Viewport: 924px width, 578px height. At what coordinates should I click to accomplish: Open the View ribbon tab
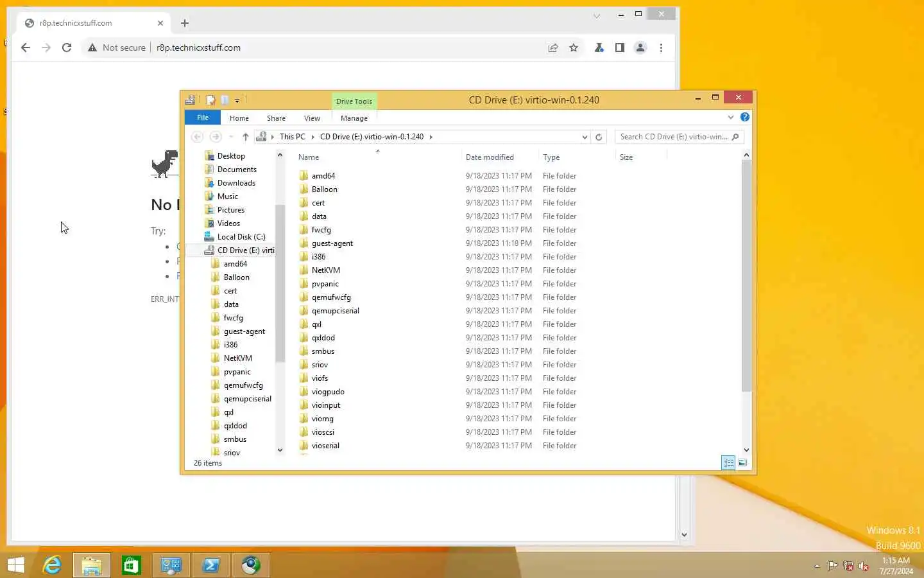(312, 118)
